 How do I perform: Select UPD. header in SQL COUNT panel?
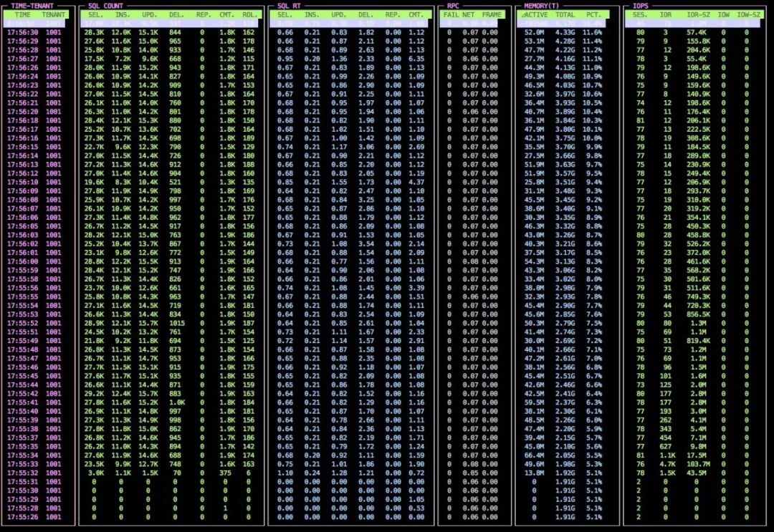click(150, 15)
